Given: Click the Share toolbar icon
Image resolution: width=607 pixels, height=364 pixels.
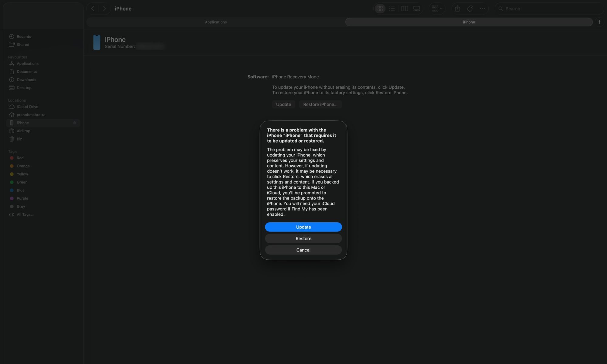Looking at the screenshot, I should [x=458, y=8].
